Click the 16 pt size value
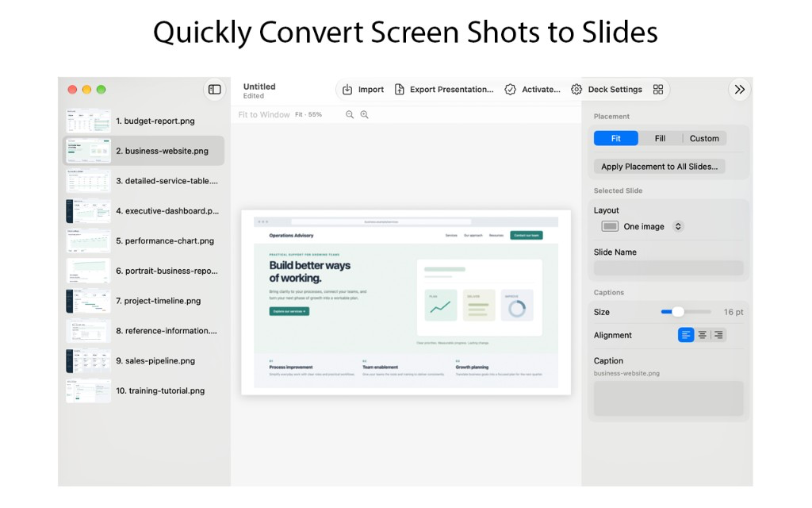 tap(733, 312)
